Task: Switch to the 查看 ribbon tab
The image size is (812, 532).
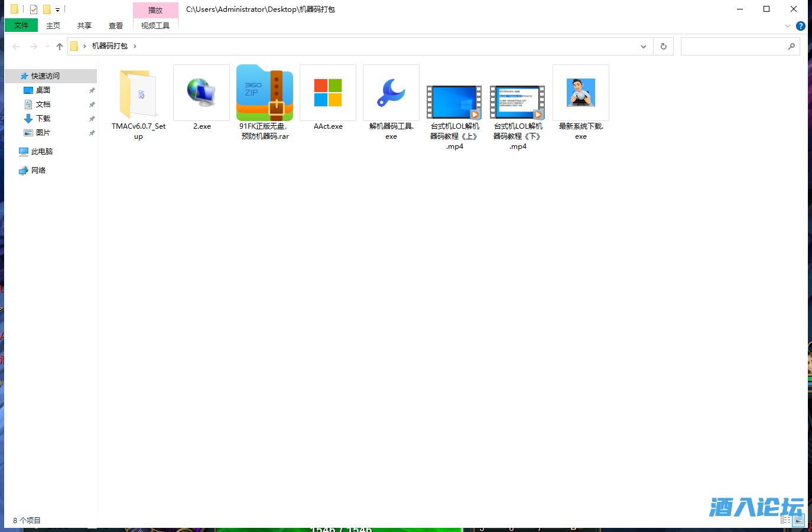Action: (116, 25)
